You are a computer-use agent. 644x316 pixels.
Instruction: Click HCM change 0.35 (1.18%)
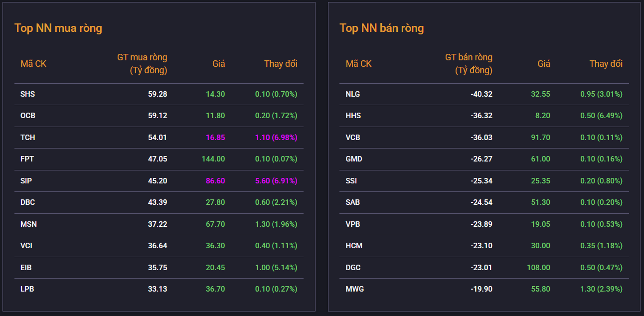601,246
